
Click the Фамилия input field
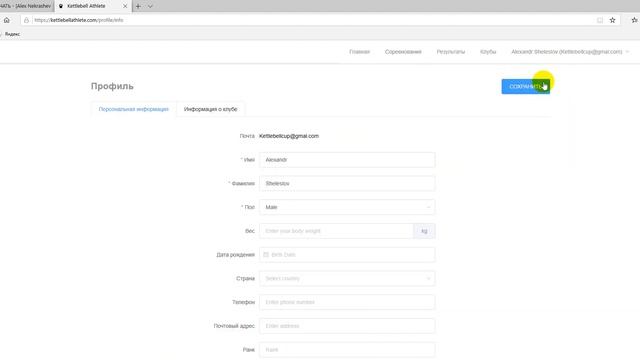point(347,184)
